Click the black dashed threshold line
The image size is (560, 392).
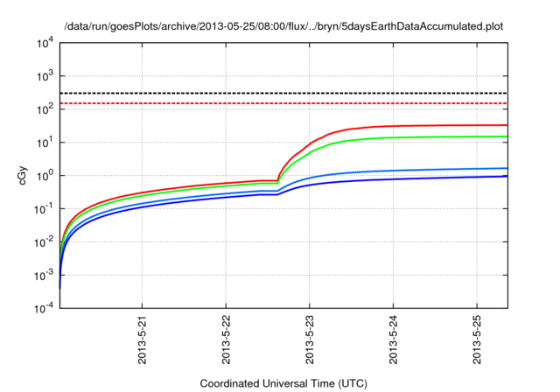click(283, 93)
